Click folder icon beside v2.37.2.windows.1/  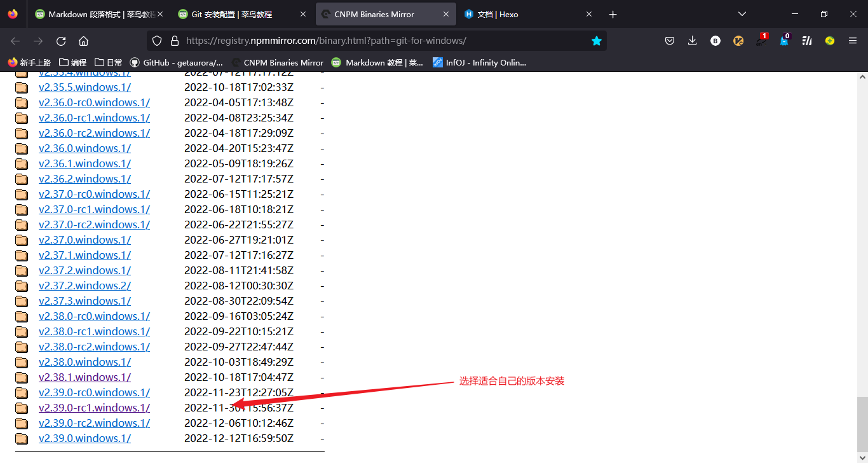[x=22, y=271]
